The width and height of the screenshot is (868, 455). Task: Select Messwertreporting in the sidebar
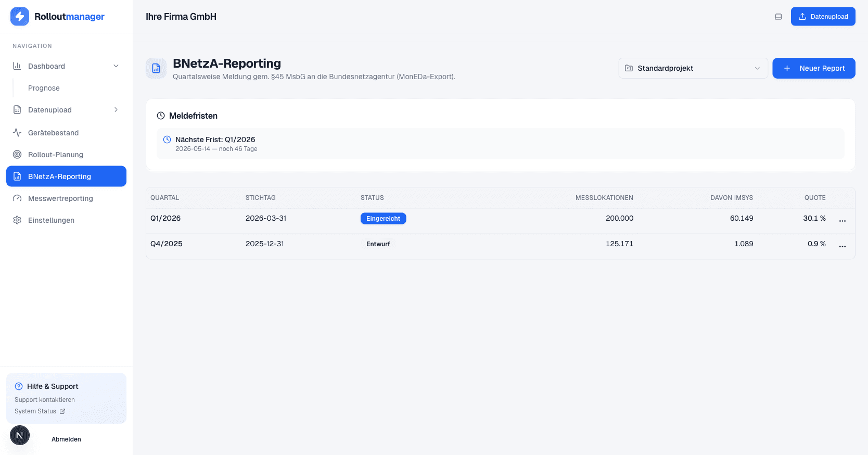pos(60,198)
